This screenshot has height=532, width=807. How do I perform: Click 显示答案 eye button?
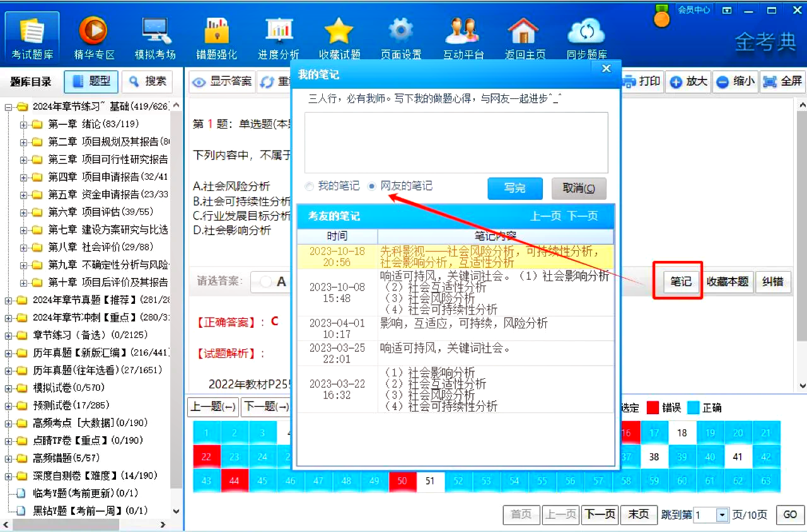[x=222, y=82]
